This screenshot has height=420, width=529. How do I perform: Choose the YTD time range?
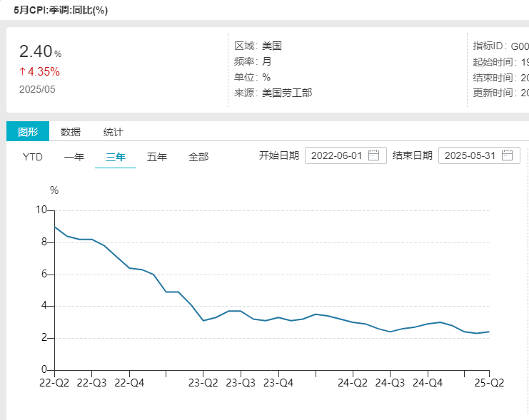[33, 157]
